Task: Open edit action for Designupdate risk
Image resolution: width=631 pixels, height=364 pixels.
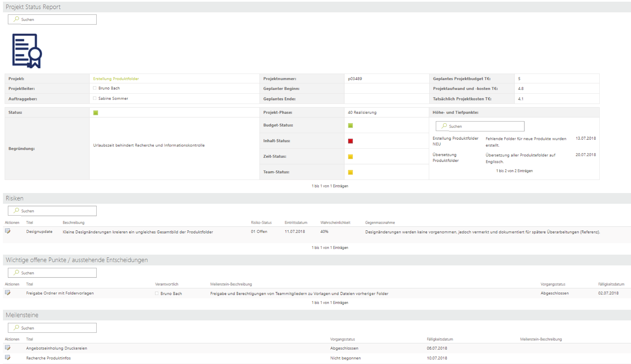Action: coord(8,231)
